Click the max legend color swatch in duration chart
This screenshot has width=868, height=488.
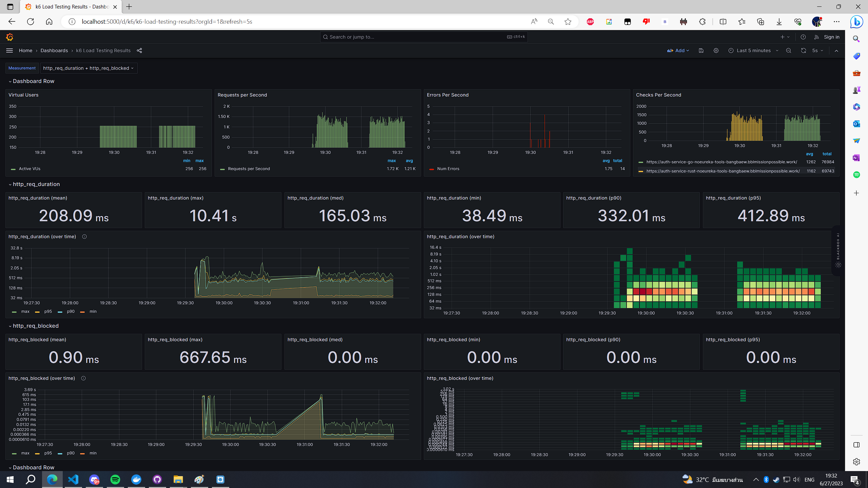(14, 312)
